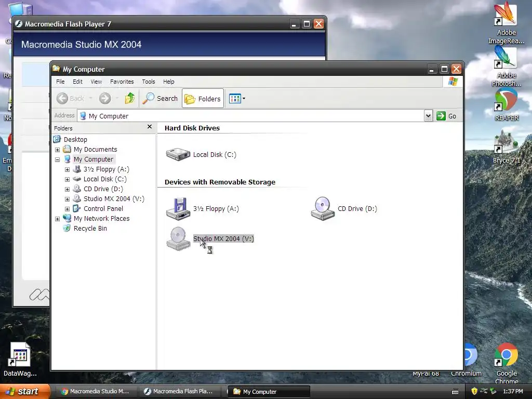Toggle the Folders pane button
Viewport: 532px width, 399px height.
tap(203, 98)
